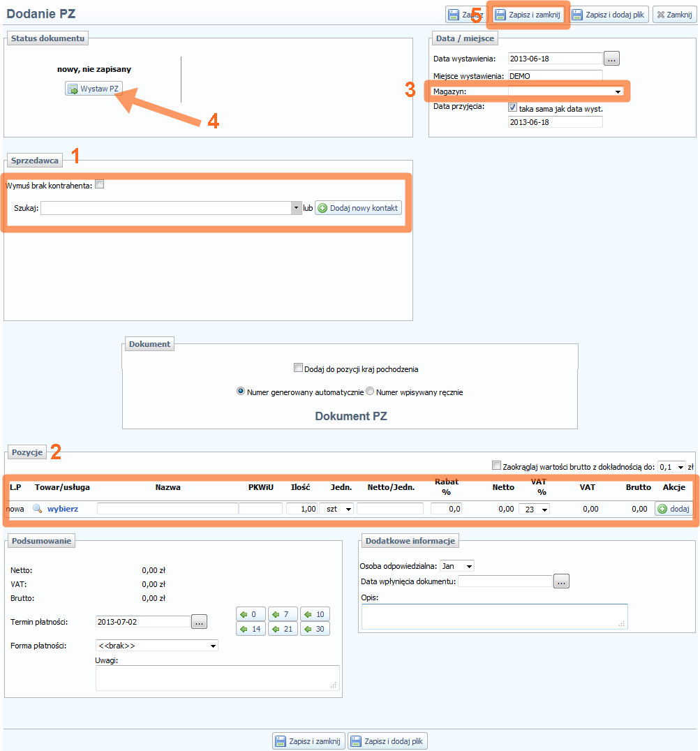Select Numer wpisywany ręcznie option
The height and width of the screenshot is (751, 700).
point(370,392)
